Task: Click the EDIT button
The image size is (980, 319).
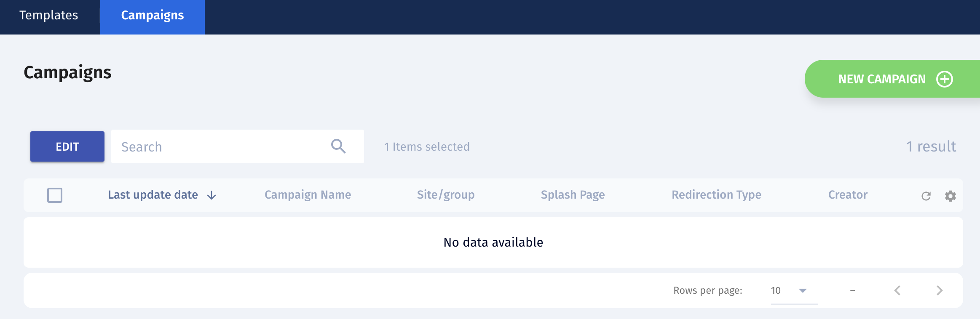Action: [x=67, y=146]
